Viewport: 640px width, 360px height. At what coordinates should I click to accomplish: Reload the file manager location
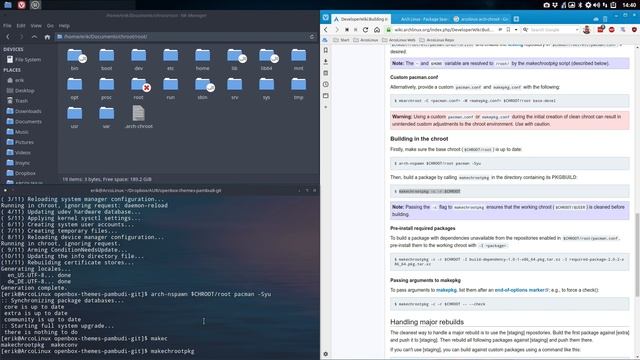point(312,37)
